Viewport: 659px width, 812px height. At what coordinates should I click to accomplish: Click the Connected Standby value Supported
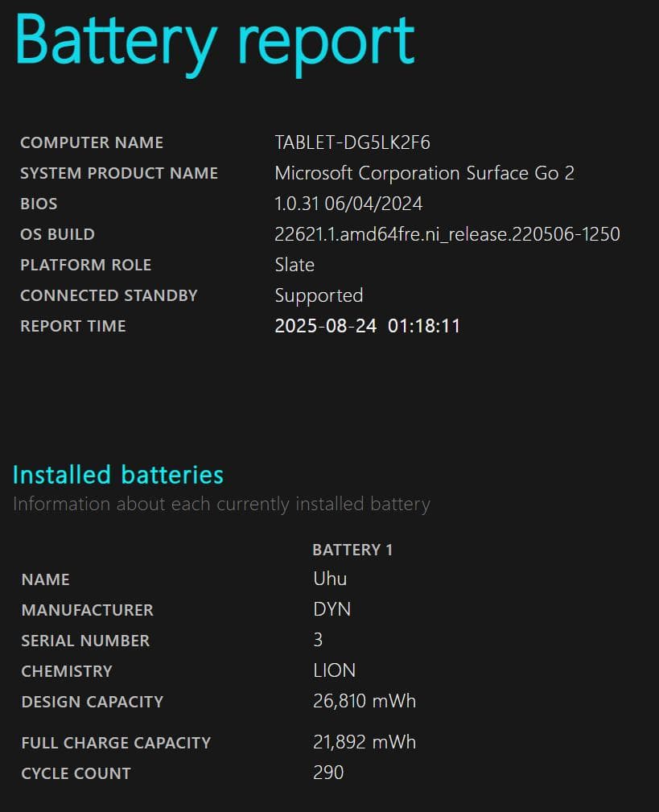point(319,295)
